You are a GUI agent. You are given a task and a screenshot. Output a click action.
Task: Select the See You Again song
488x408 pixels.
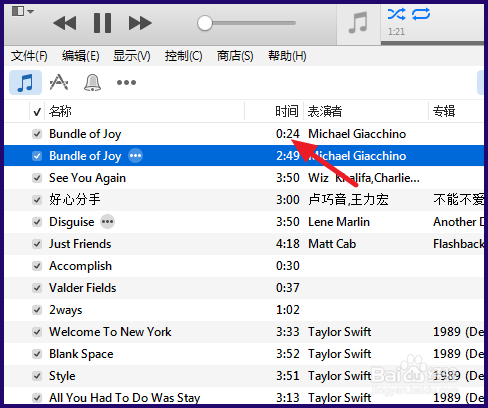point(87,178)
